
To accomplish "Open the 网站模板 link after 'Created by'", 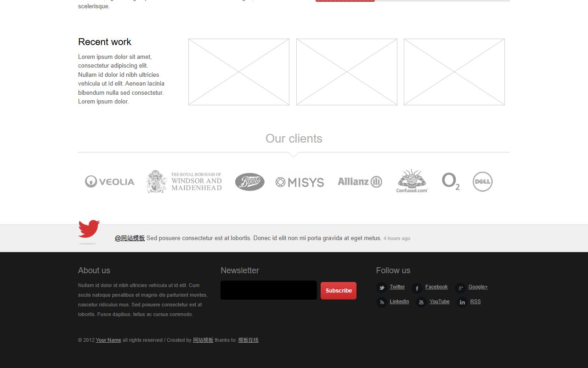I will click(x=203, y=340).
